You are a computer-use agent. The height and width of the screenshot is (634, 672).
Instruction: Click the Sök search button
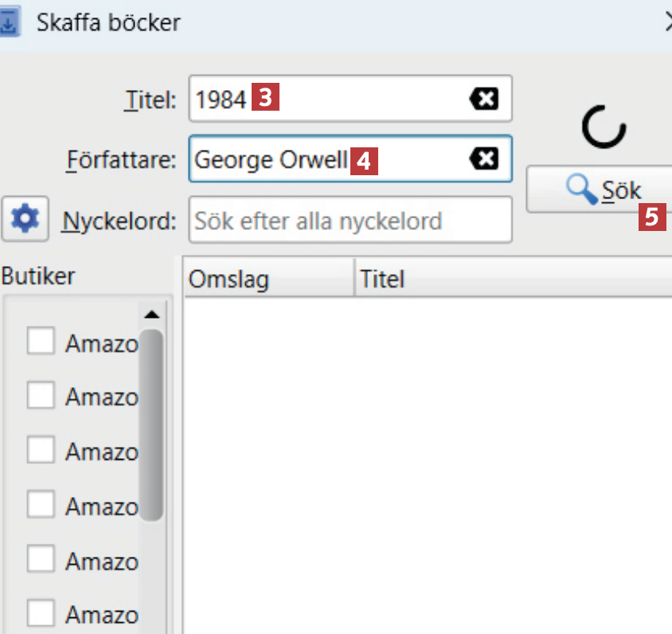click(598, 189)
